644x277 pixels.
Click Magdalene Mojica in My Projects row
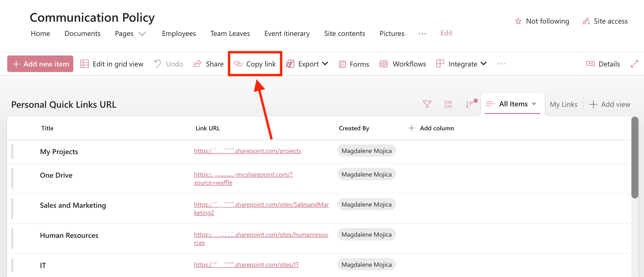click(367, 151)
